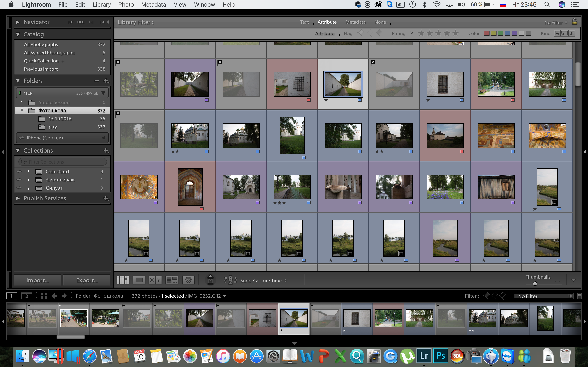Screen dimensions: 588x367
Task: Toggle sort direction A-Z icon
Action: click(230, 280)
